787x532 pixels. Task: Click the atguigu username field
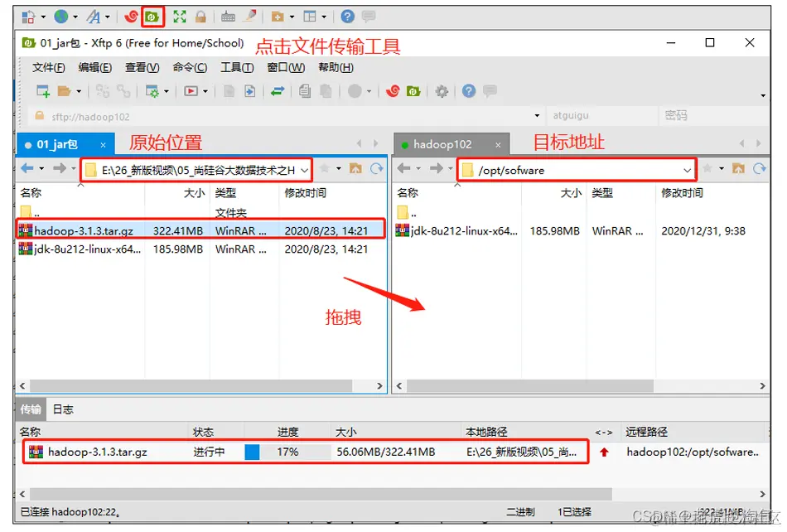click(601, 115)
